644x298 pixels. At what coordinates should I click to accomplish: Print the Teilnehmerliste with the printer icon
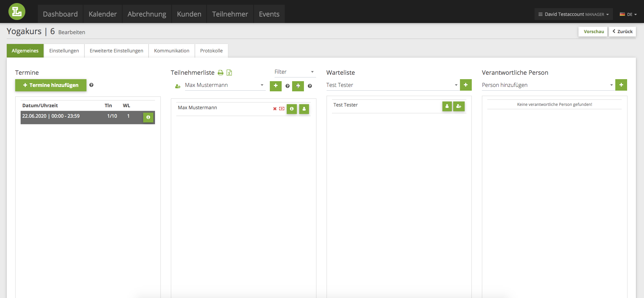coord(221,73)
